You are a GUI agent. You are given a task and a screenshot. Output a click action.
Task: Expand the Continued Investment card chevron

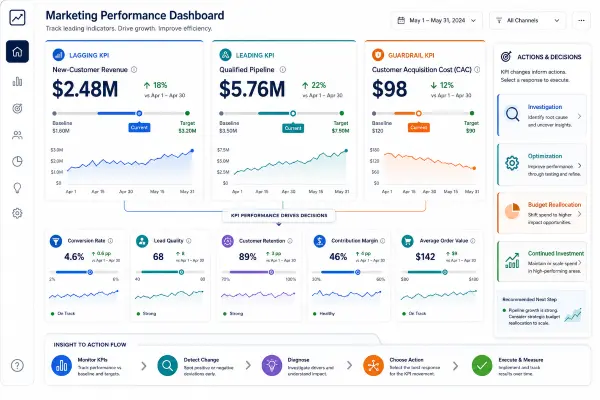(x=579, y=263)
